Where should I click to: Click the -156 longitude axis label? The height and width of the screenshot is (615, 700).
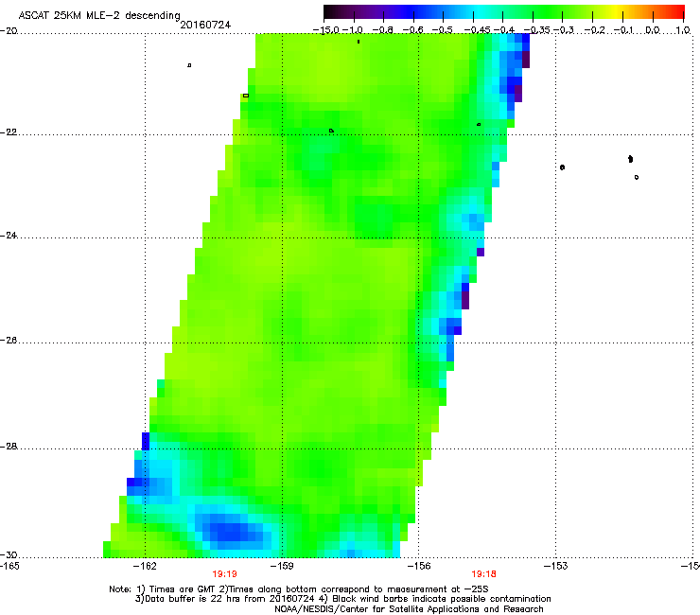[419, 567]
